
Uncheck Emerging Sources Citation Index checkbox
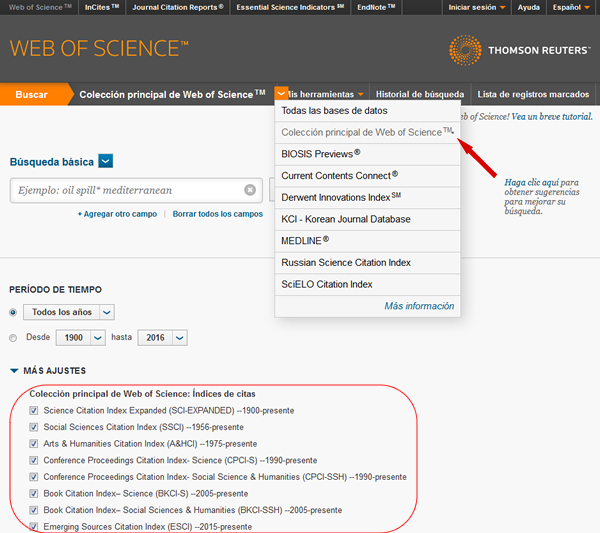click(35, 526)
